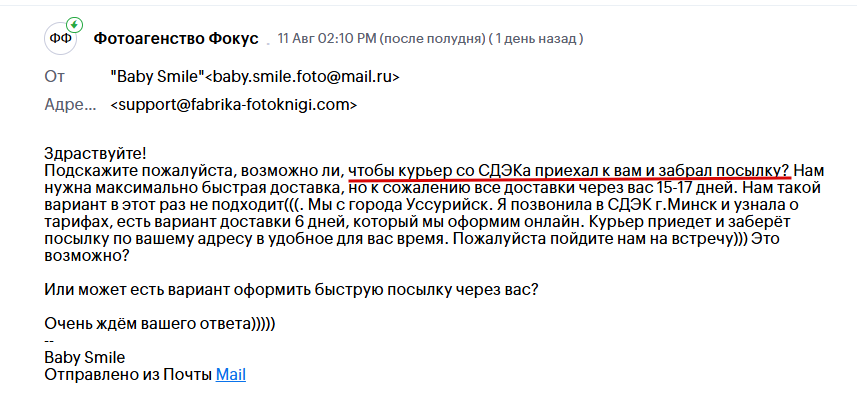Click the '1 день назад' relative time
This screenshot has width=857, height=393.
pyautogui.click(x=536, y=39)
